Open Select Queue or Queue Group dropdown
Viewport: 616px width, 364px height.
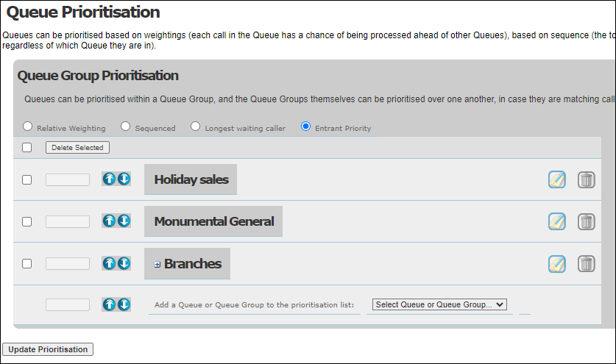click(x=439, y=304)
